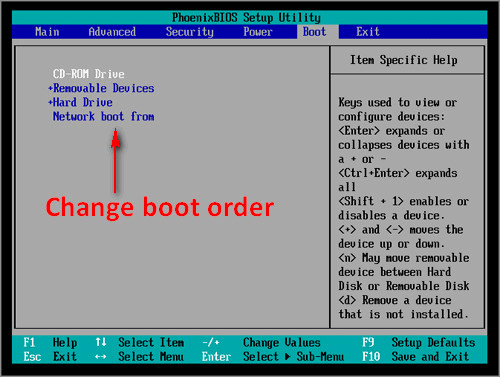Screen dimensions: 500x377
Task: Click the '<Ctrl+Enter> expands' help line
Action: point(397,173)
